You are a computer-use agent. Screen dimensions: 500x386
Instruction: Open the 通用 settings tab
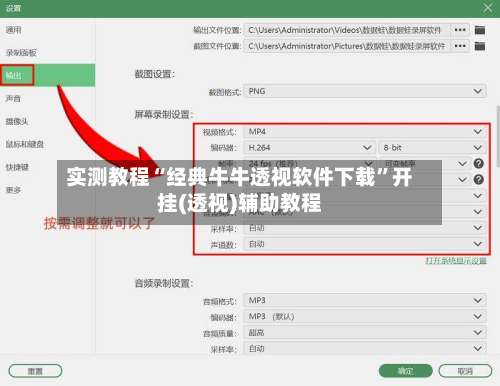[x=14, y=30]
